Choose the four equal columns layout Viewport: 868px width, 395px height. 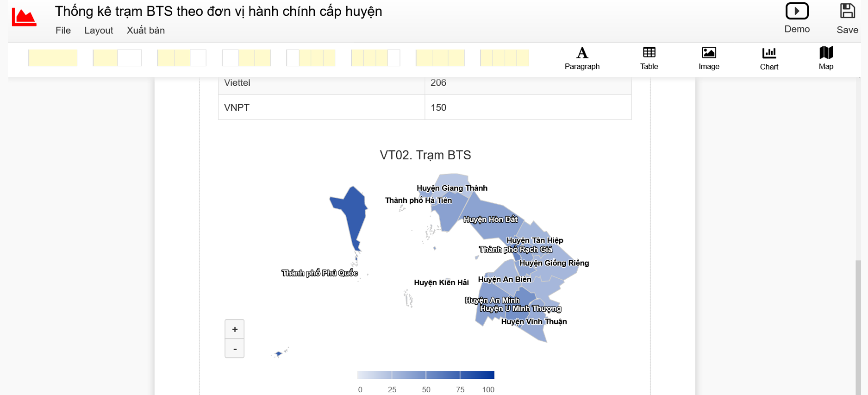click(505, 58)
